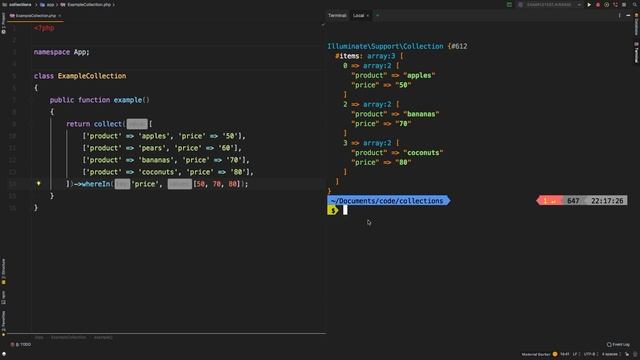
Task: Click the 'namespace App;' line in editor
Action: tap(62, 52)
